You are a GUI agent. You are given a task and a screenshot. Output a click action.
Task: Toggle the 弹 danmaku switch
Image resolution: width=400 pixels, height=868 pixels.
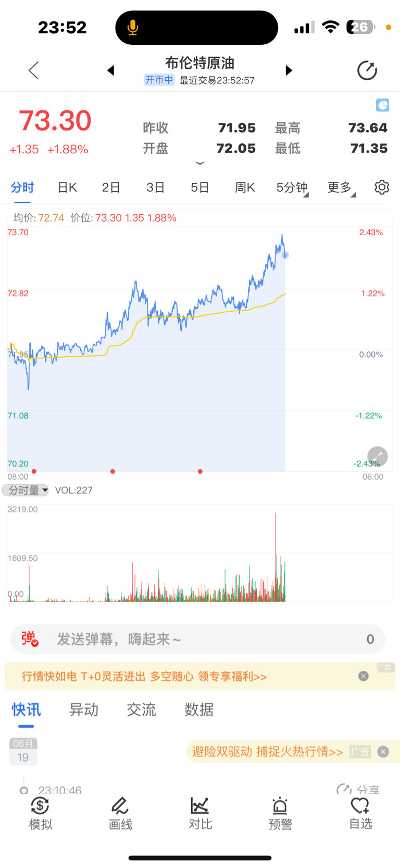pos(30,639)
